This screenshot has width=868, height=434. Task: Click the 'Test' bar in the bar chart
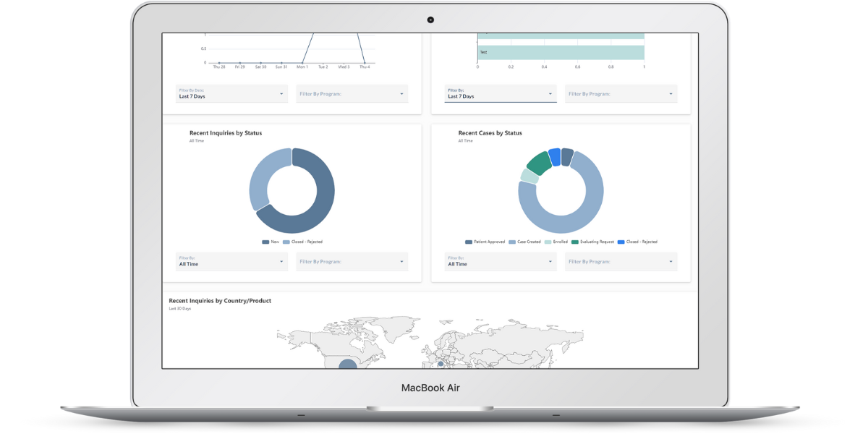(561, 52)
